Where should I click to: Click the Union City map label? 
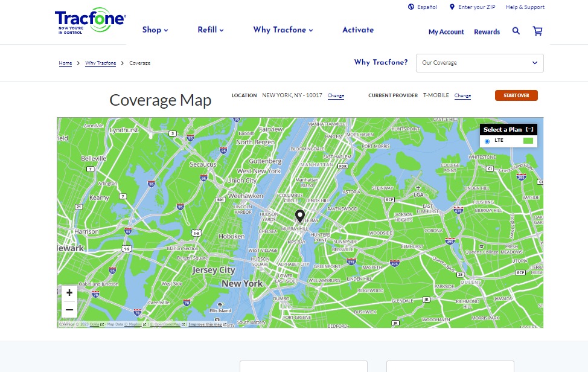[x=241, y=181]
